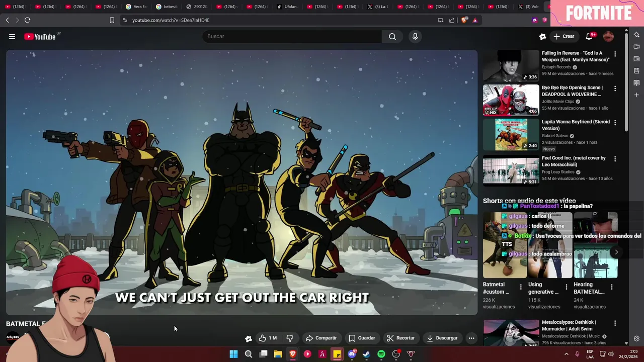Screen dimensions: 644x362
Task: Open options for Using generative short
Action: click(566, 287)
